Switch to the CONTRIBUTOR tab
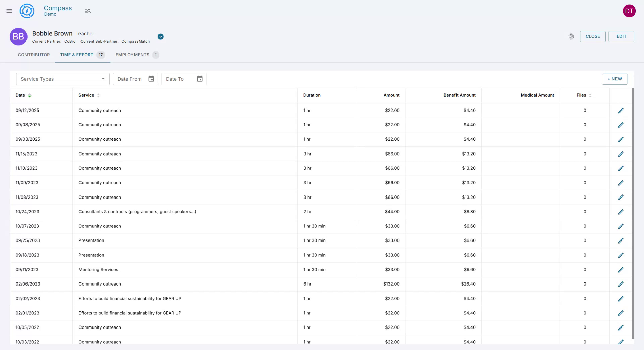This screenshot has width=644, height=350. (x=34, y=55)
